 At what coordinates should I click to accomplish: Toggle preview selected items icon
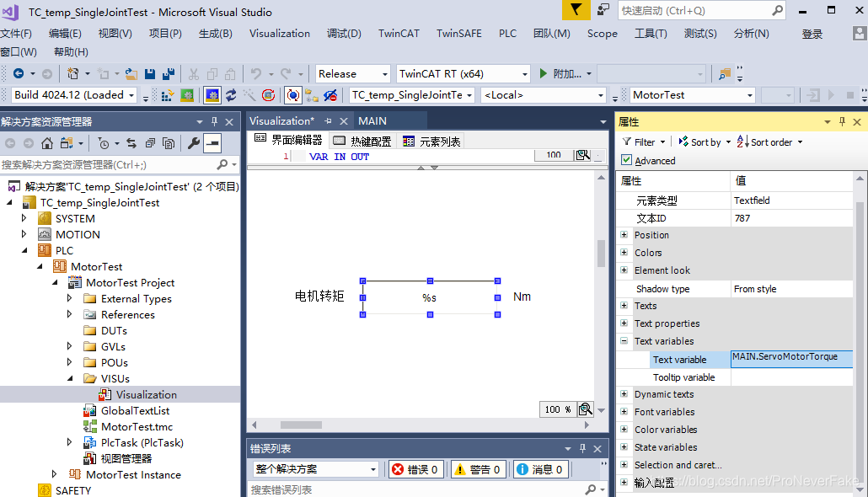point(212,143)
